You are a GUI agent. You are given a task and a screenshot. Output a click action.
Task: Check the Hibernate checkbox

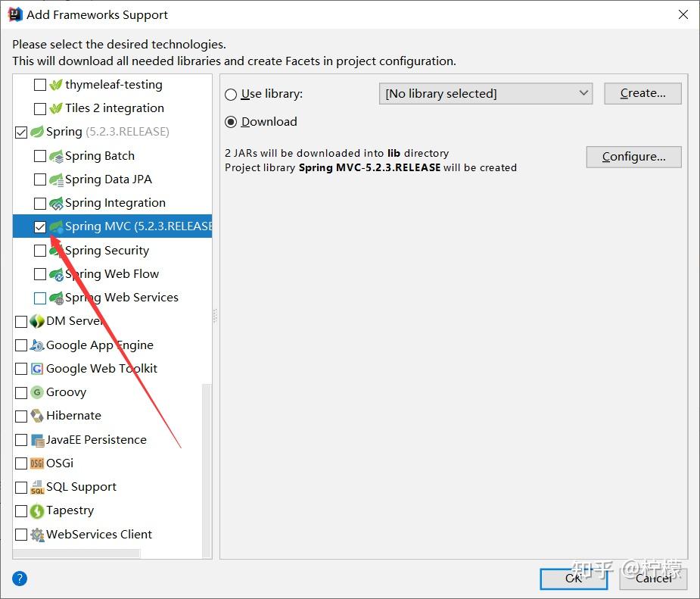coord(21,416)
